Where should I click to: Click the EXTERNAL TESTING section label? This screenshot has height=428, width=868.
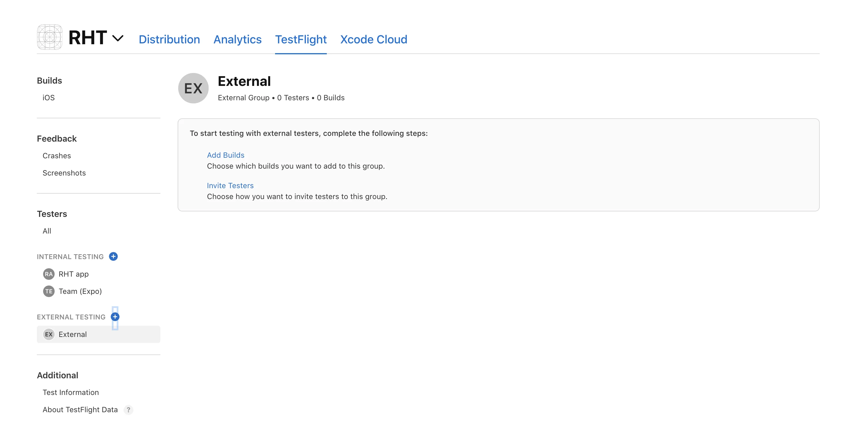point(71,317)
